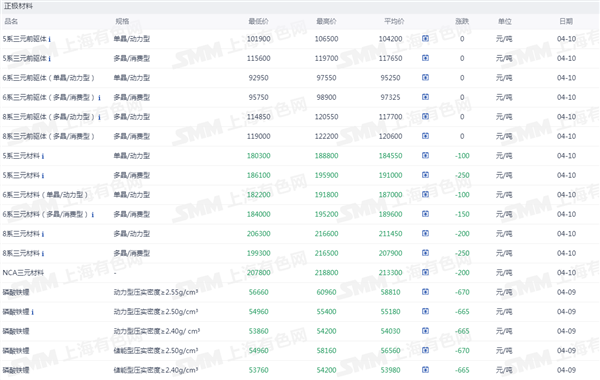Image resolution: width=600 pixels, height=380 pixels.
Task: Open the NCA三元材料 product link
Action: point(23,272)
